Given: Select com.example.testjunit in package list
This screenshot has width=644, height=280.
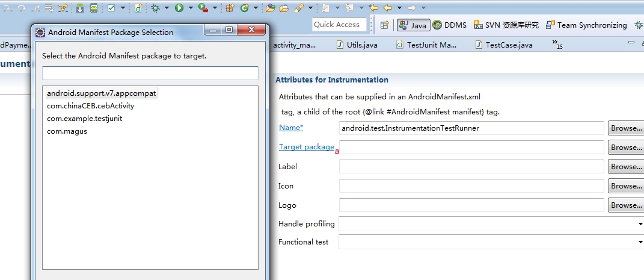Looking at the screenshot, I should click(x=85, y=119).
